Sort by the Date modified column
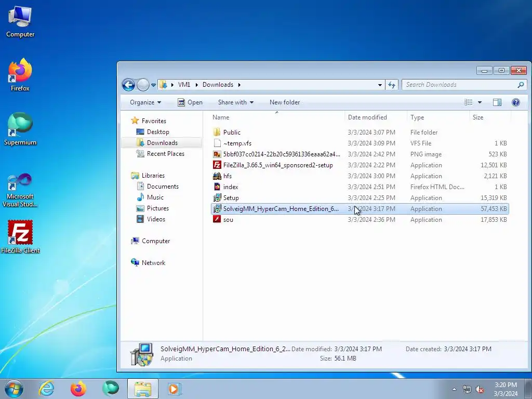Screen dimensions: 532x399 (x=376, y=117)
